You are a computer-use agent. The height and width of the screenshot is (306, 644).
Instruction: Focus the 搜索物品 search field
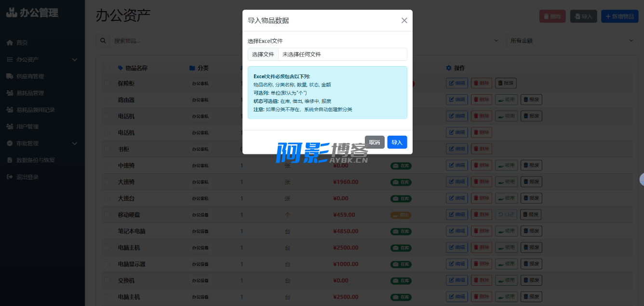tap(169, 41)
